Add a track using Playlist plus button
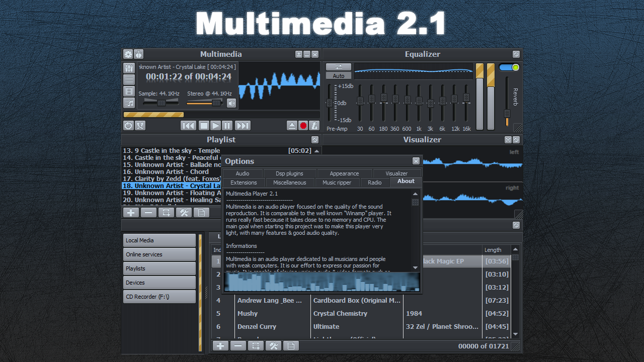Screen dimensions: 644x362 click(x=131, y=213)
